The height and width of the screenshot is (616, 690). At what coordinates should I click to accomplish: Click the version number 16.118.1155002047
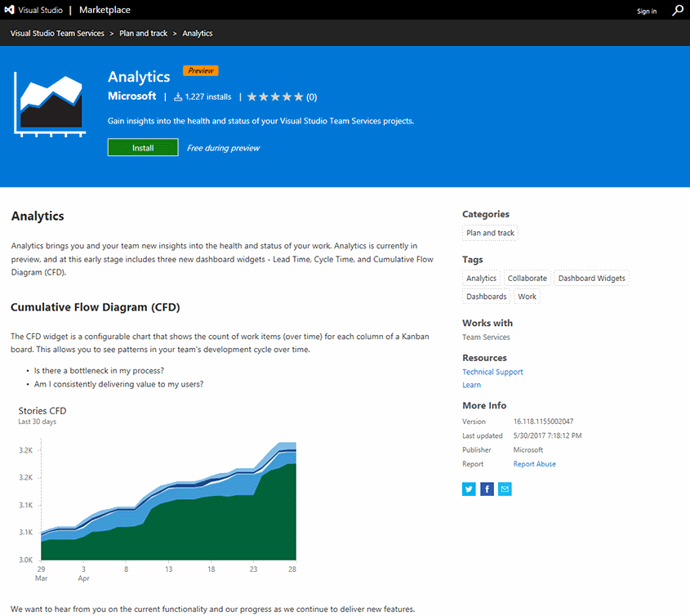pyautogui.click(x=543, y=422)
